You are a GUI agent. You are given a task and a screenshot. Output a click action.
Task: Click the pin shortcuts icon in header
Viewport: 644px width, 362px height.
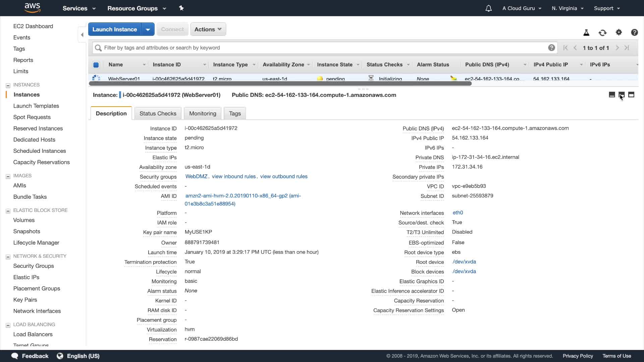tap(181, 8)
